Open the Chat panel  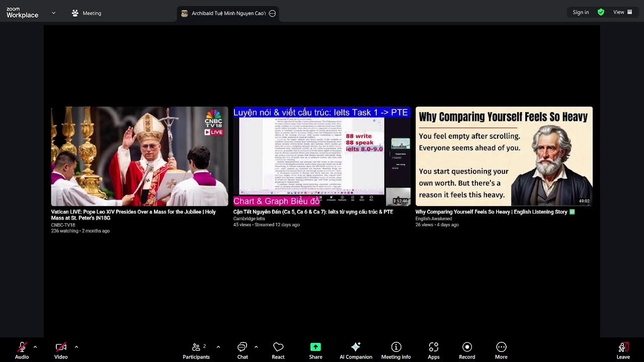pyautogui.click(x=243, y=350)
